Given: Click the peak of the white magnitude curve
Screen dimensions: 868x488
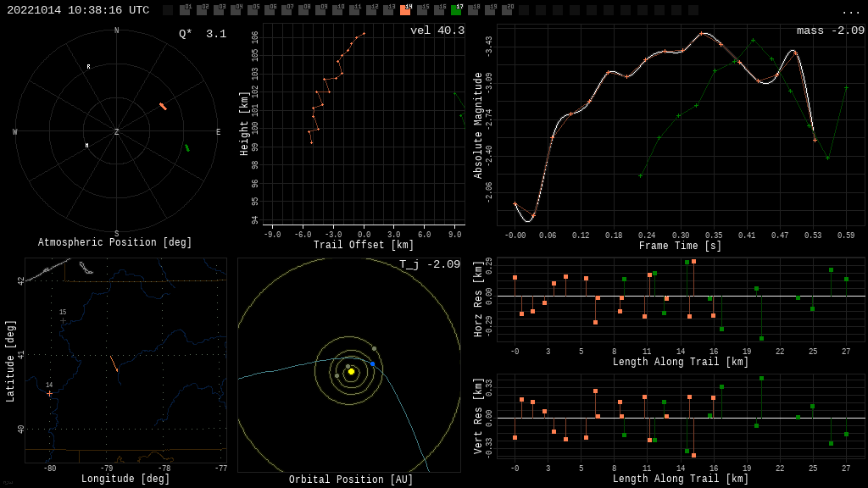Looking at the screenshot, I should click(x=702, y=33).
